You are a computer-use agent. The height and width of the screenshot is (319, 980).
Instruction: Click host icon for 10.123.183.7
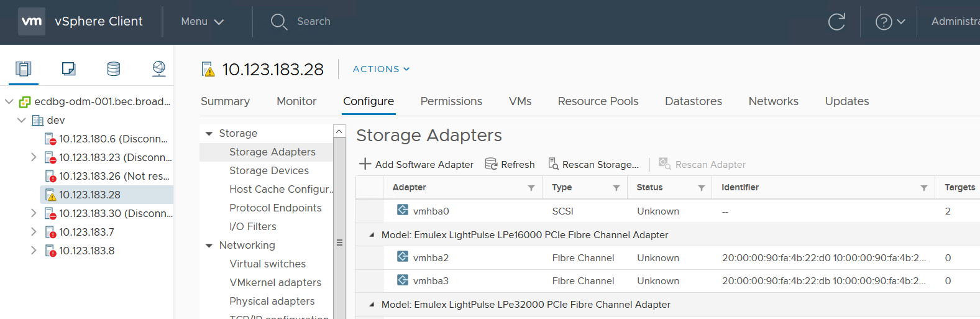[50, 232]
